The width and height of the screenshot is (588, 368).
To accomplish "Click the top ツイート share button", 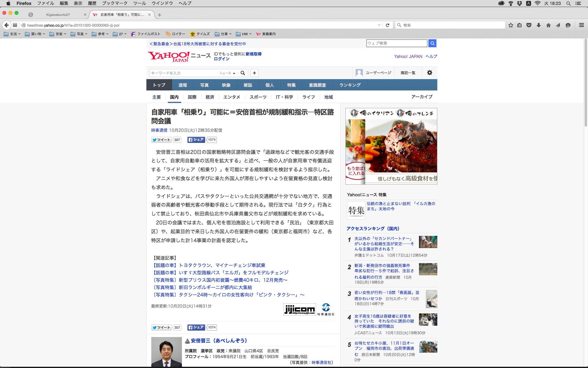I will click(161, 140).
